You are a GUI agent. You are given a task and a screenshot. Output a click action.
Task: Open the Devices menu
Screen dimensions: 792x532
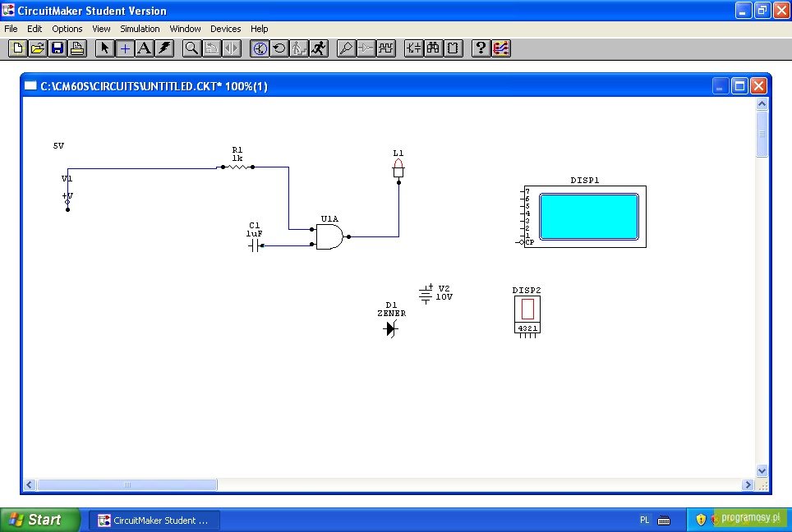coord(225,29)
